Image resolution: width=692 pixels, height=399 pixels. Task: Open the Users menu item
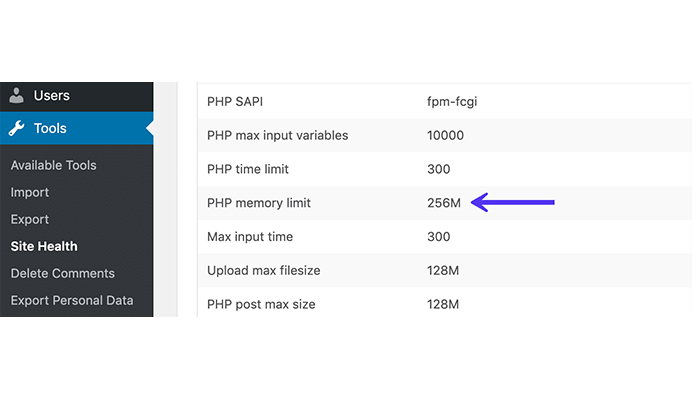coord(77,96)
